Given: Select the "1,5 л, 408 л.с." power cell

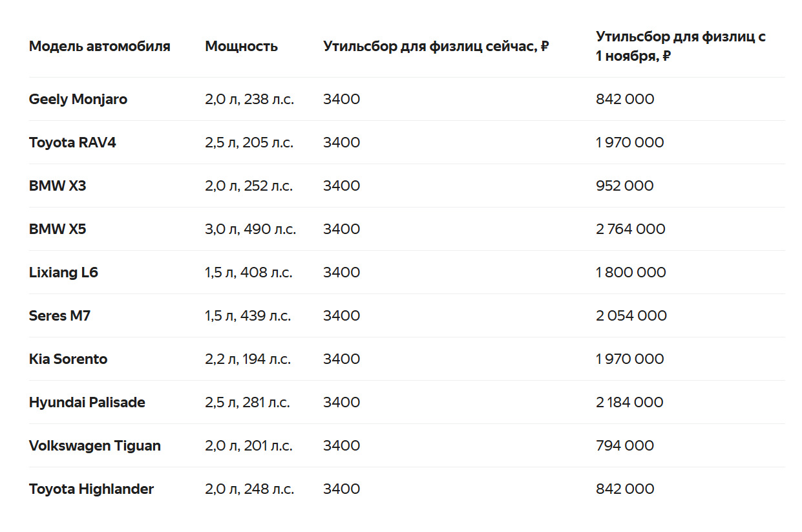Looking at the screenshot, I should tap(249, 273).
